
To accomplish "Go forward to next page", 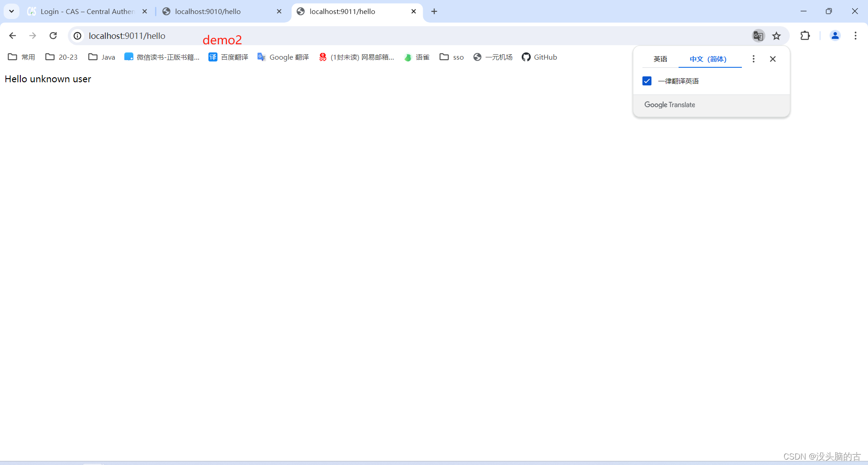I will (33, 36).
